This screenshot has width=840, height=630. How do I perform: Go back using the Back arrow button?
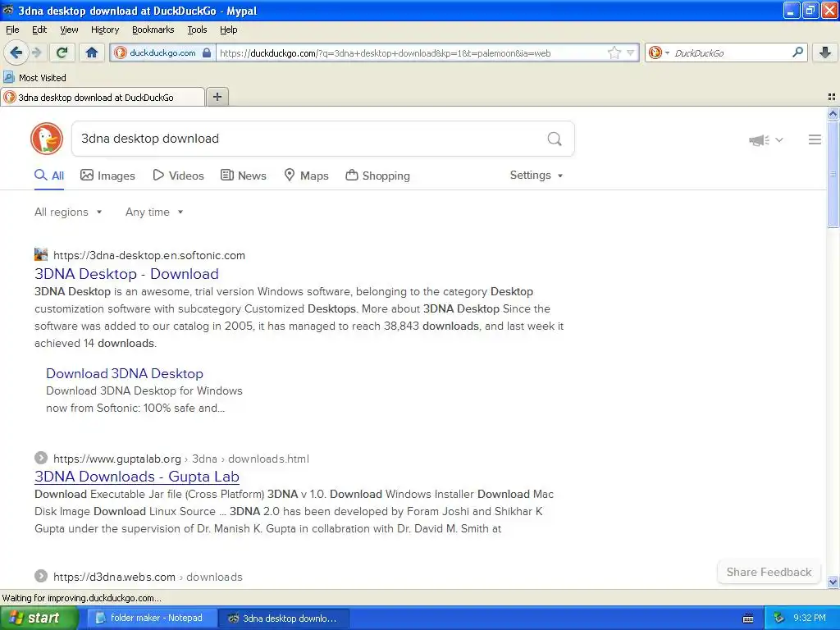(x=16, y=52)
